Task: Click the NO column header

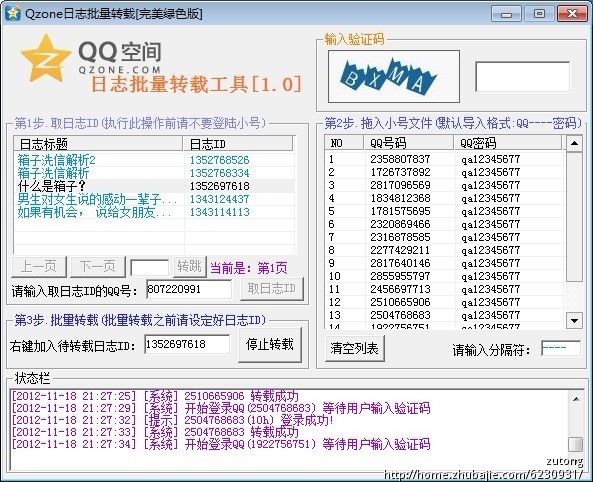Action: (x=343, y=143)
